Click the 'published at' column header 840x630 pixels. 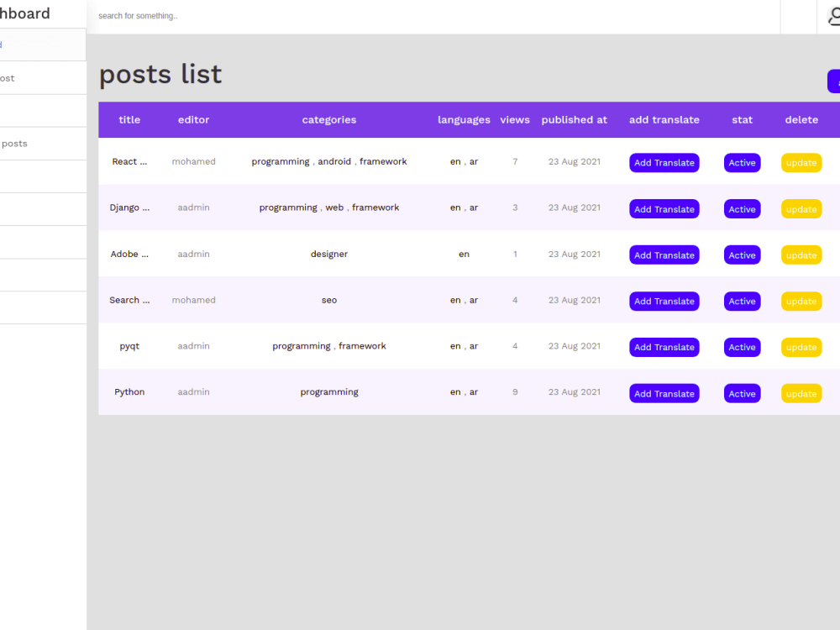point(575,119)
